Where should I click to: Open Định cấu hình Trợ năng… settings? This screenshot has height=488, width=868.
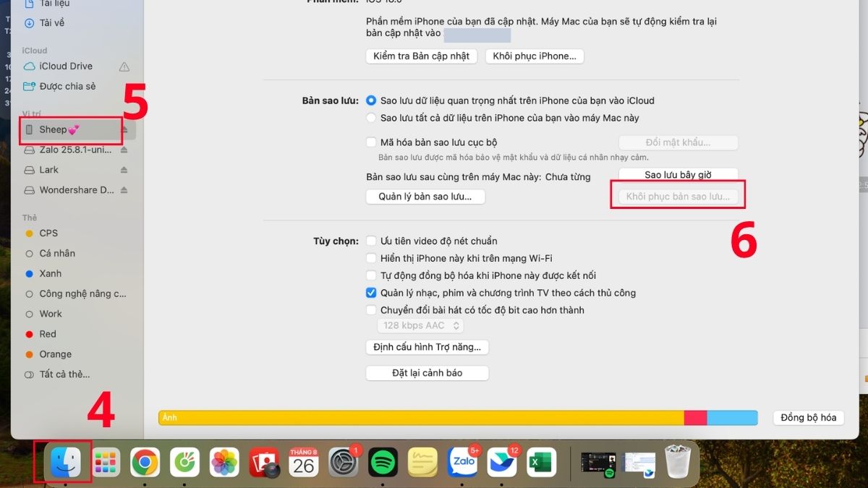[427, 347]
